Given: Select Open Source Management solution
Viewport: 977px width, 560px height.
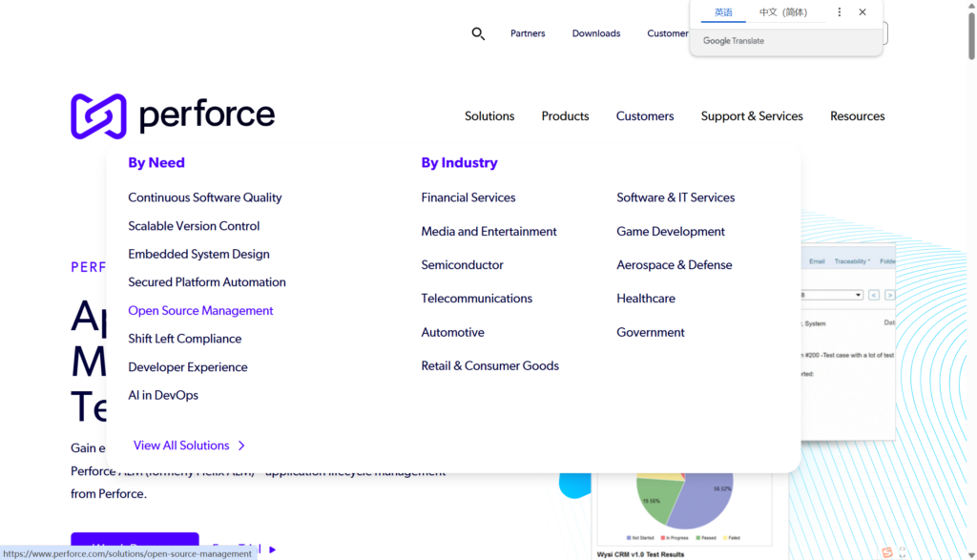Looking at the screenshot, I should point(200,311).
